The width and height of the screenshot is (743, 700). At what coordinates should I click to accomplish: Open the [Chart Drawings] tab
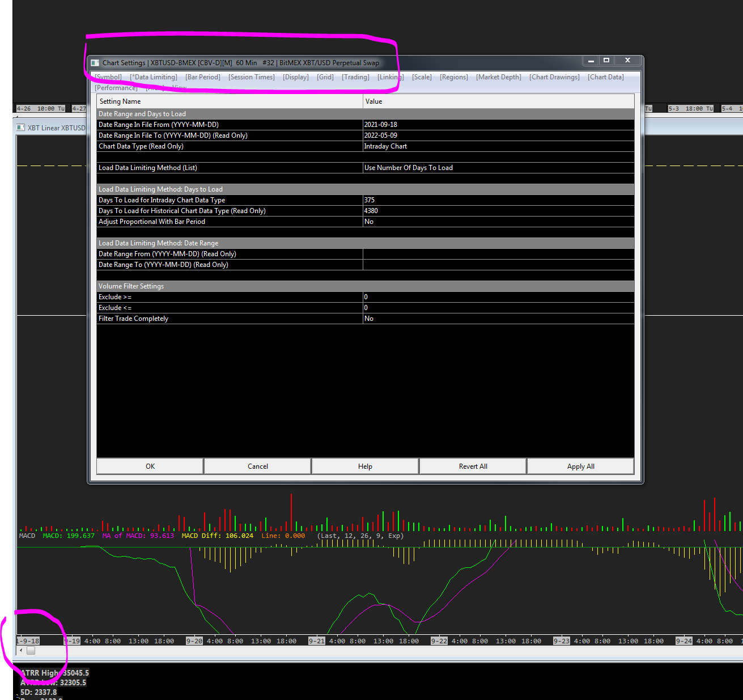coord(554,77)
